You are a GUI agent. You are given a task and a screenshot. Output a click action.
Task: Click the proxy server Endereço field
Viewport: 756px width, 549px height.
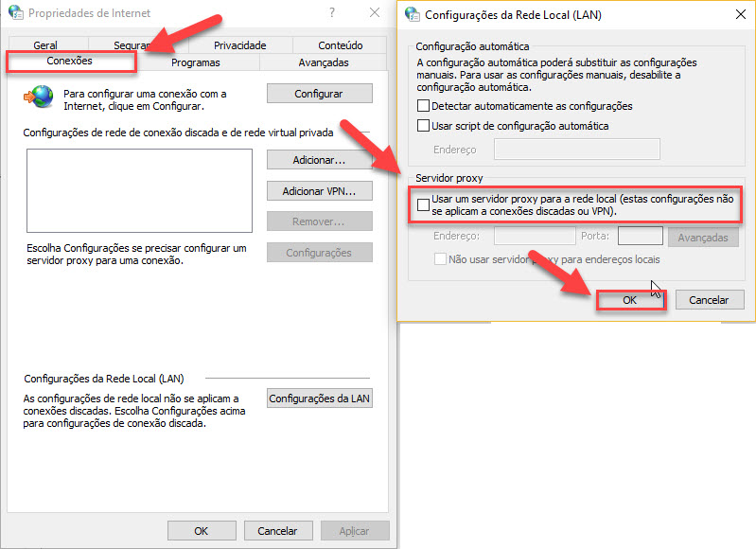click(x=535, y=236)
